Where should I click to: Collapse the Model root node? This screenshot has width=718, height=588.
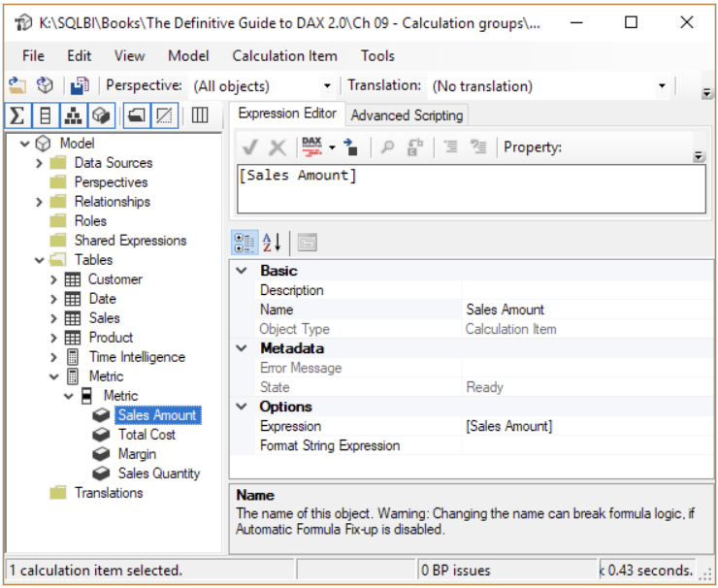(24, 144)
